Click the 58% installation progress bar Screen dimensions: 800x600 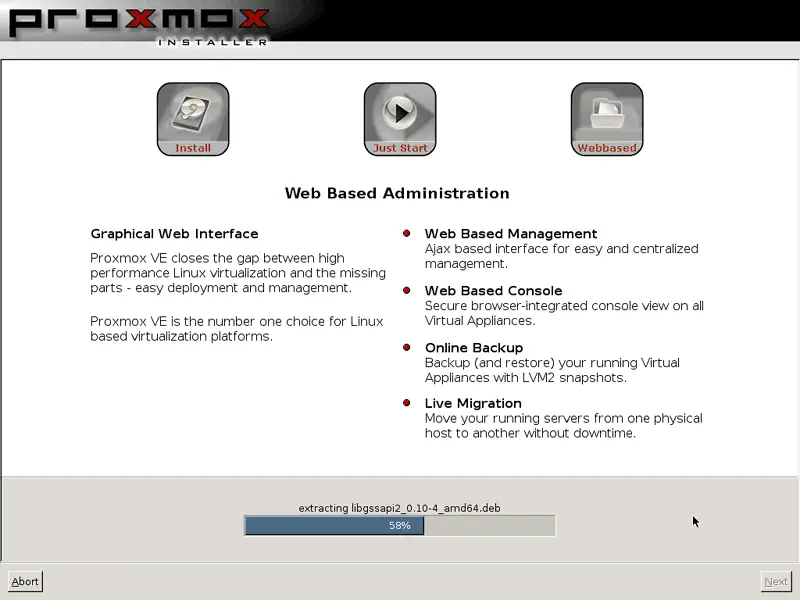(399, 526)
